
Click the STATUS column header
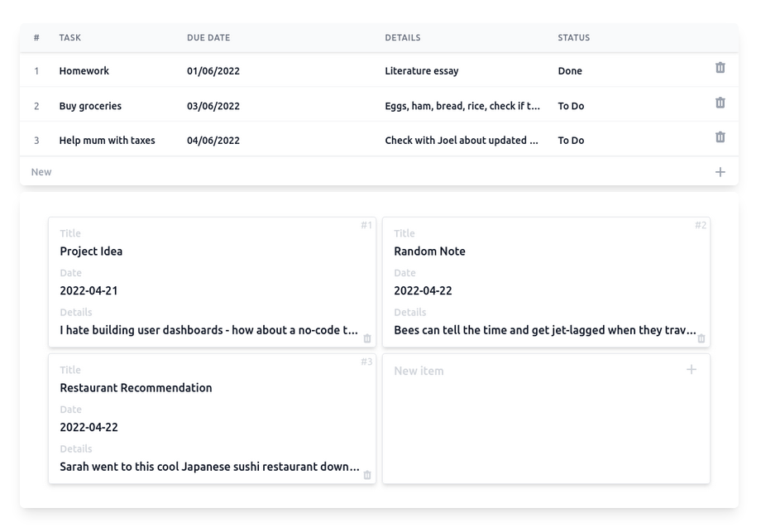(574, 37)
